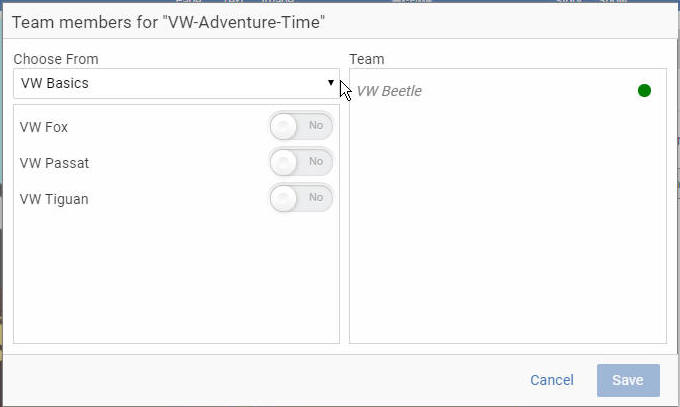The height and width of the screenshot is (407, 680).
Task: Click the VW Tiguan name label
Action: click(x=54, y=199)
